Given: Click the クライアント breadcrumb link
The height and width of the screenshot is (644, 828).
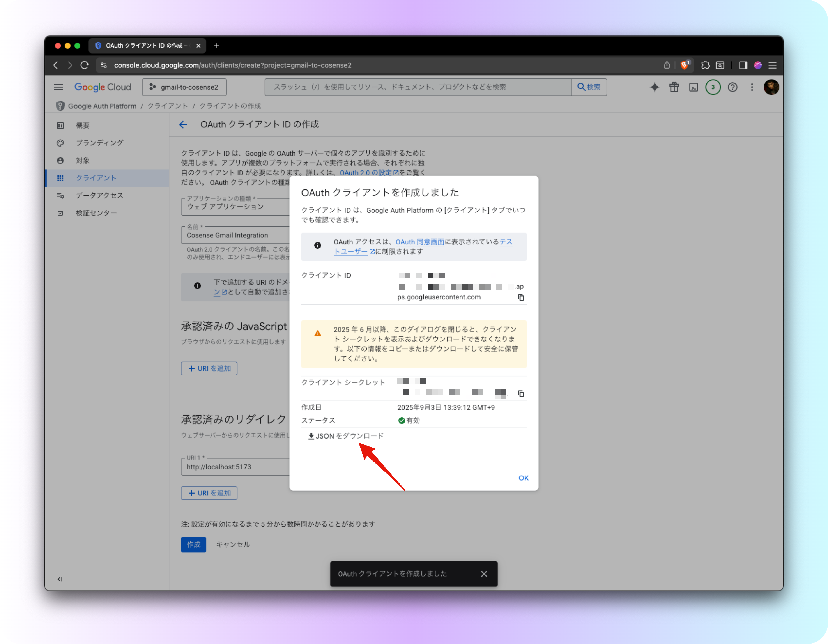Looking at the screenshot, I should tap(168, 106).
